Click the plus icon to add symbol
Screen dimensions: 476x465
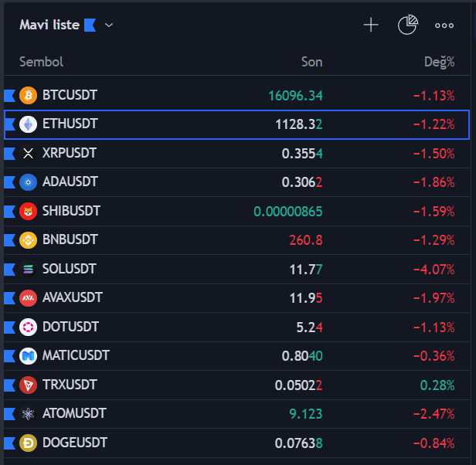[371, 25]
